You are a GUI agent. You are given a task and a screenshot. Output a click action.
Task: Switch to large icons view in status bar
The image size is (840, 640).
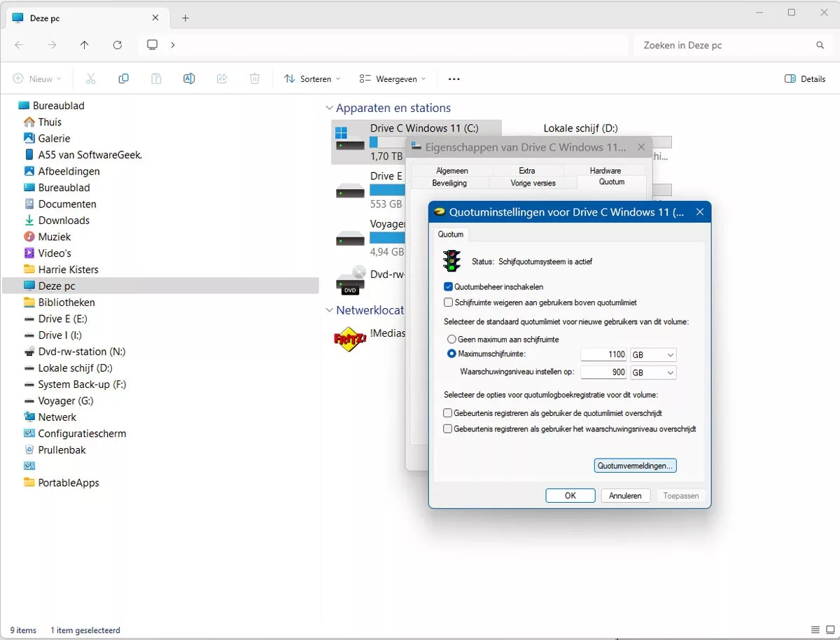coord(829,630)
